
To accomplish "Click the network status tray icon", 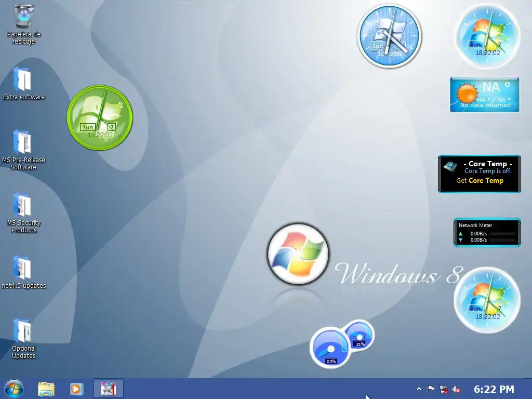I will tap(444, 389).
